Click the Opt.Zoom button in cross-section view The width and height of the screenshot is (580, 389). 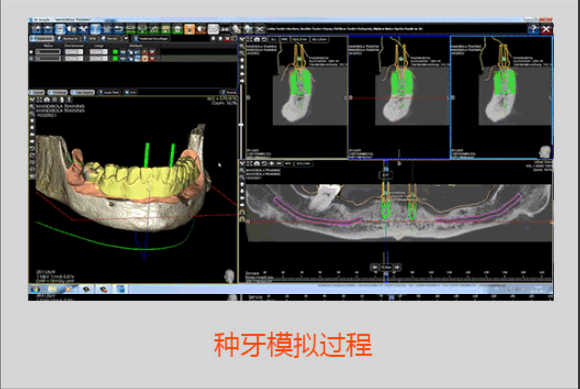[x=300, y=39]
